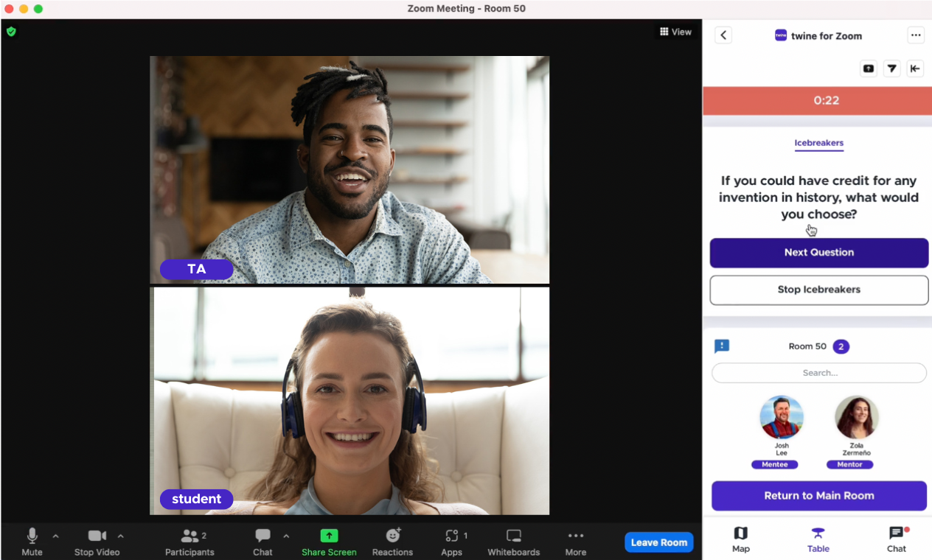The image size is (932, 560).
Task: Focus the Search field in twine
Action: 819,373
